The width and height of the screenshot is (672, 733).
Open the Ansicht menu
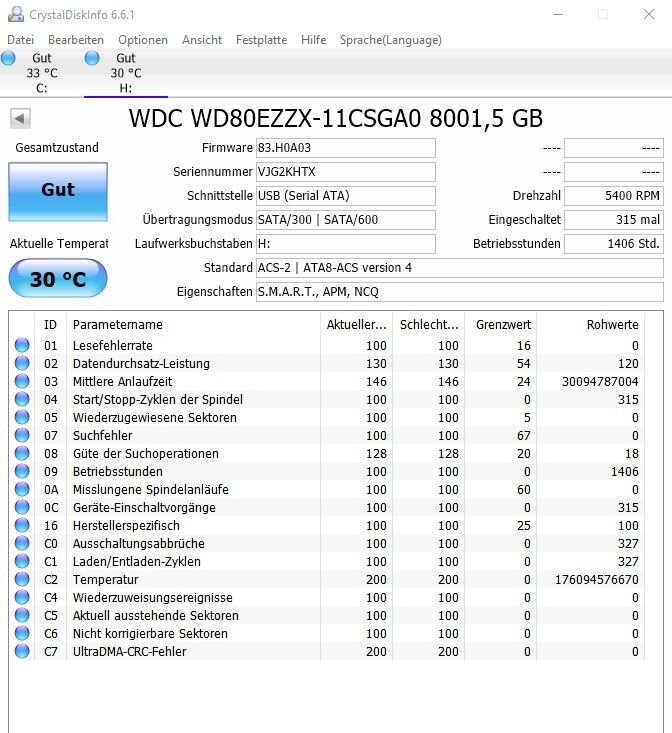(x=202, y=40)
